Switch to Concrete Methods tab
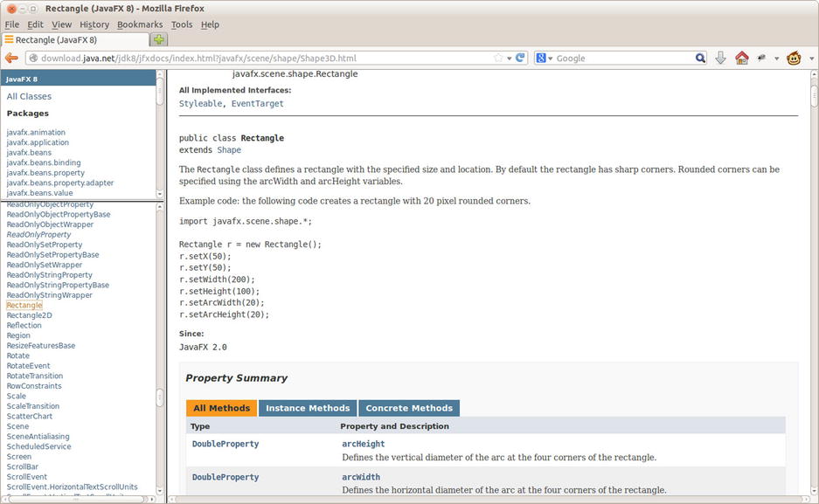The height and width of the screenshot is (504, 819). click(408, 408)
